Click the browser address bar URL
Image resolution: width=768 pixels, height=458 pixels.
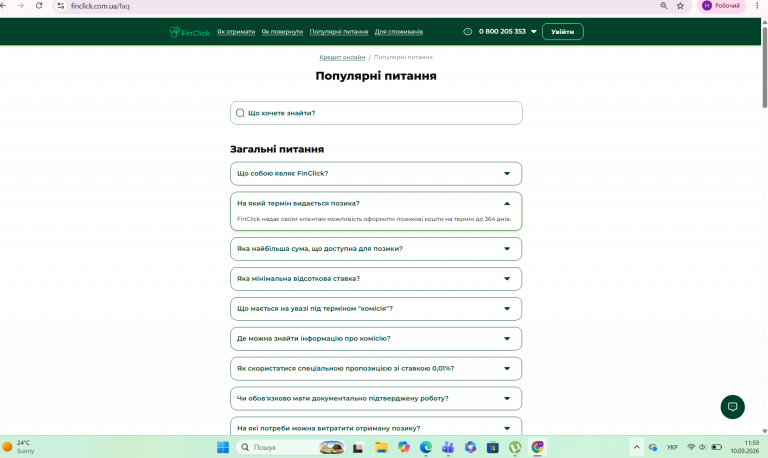[100, 6]
